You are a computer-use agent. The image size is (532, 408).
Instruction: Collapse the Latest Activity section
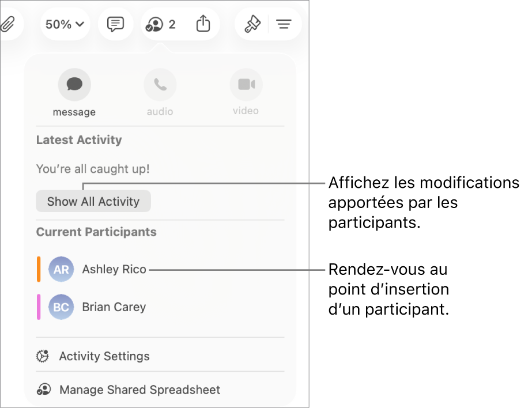coord(79,139)
